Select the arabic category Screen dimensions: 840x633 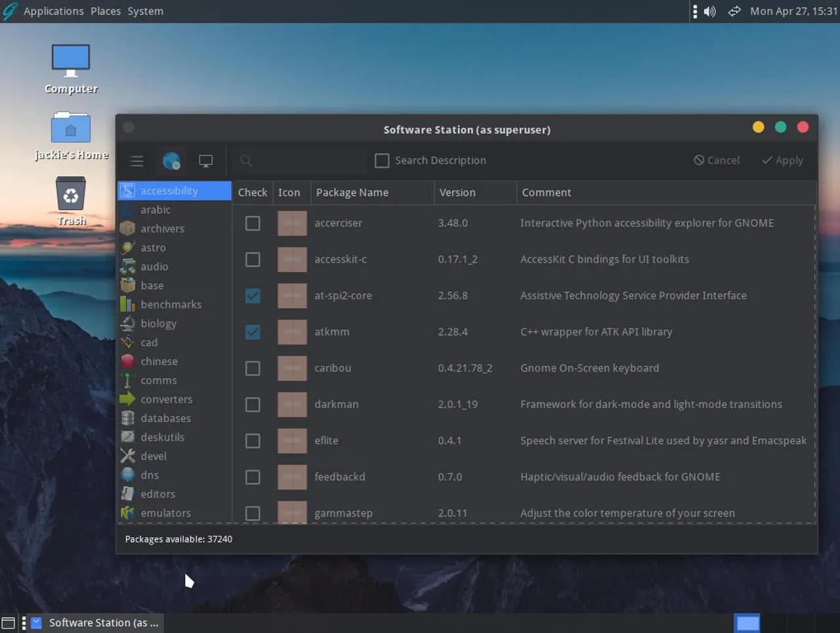pos(175,209)
